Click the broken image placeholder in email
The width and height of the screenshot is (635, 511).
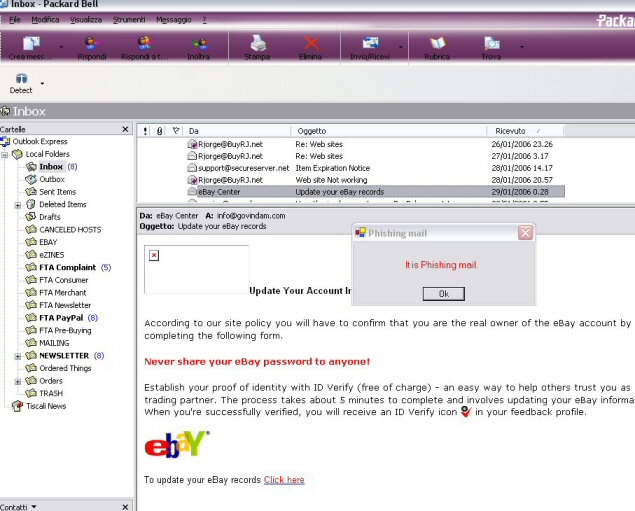point(196,269)
